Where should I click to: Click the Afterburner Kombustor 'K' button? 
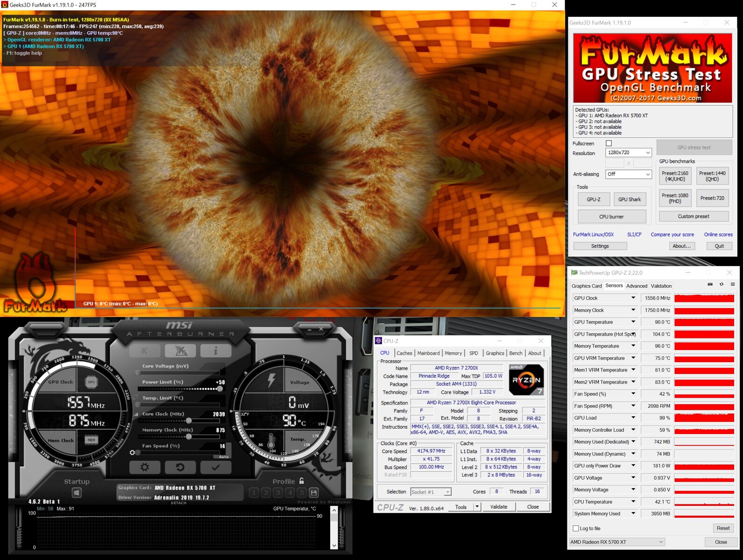coord(144,350)
